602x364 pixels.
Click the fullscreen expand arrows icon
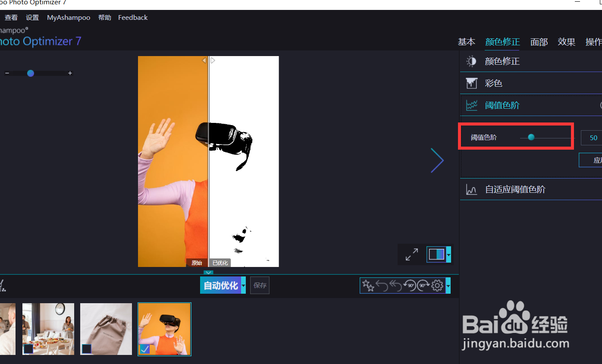coord(412,254)
